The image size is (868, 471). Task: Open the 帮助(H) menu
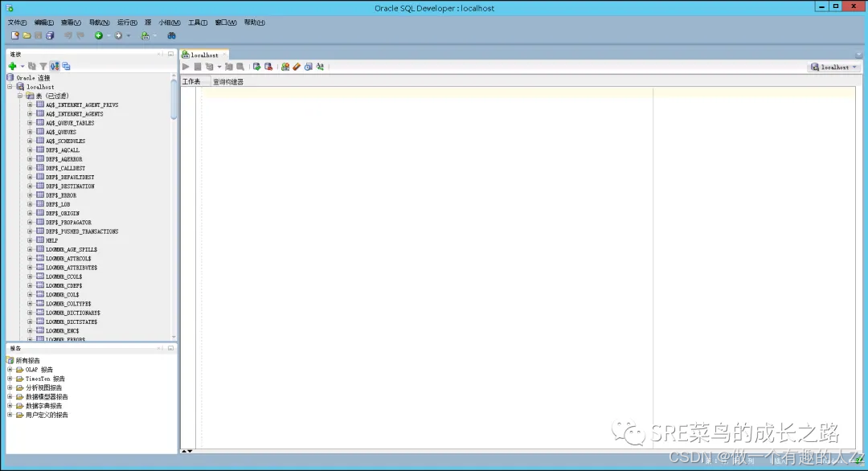click(255, 23)
